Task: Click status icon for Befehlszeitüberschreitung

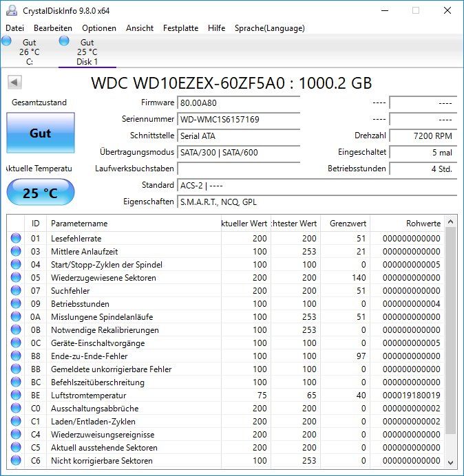Action: click(16, 382)
